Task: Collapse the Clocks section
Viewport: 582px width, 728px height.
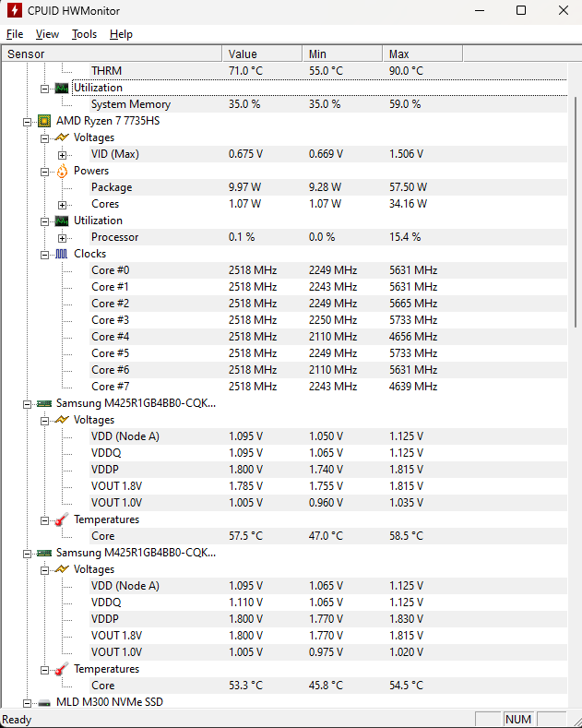Action: pos(44,255)
